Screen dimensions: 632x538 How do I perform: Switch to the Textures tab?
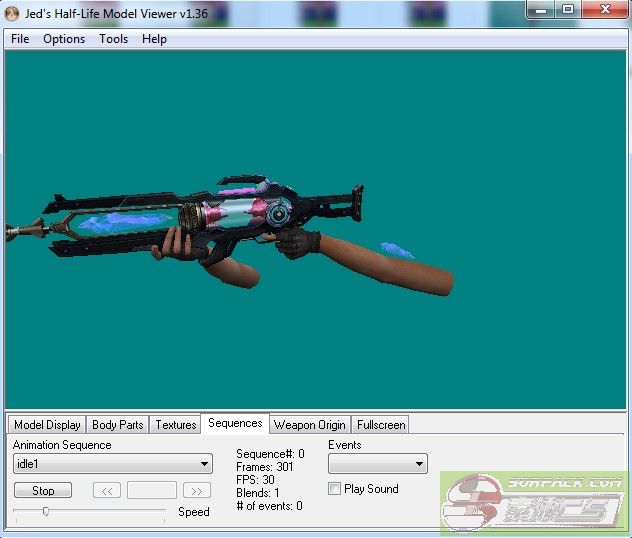[x=176, y=425]
